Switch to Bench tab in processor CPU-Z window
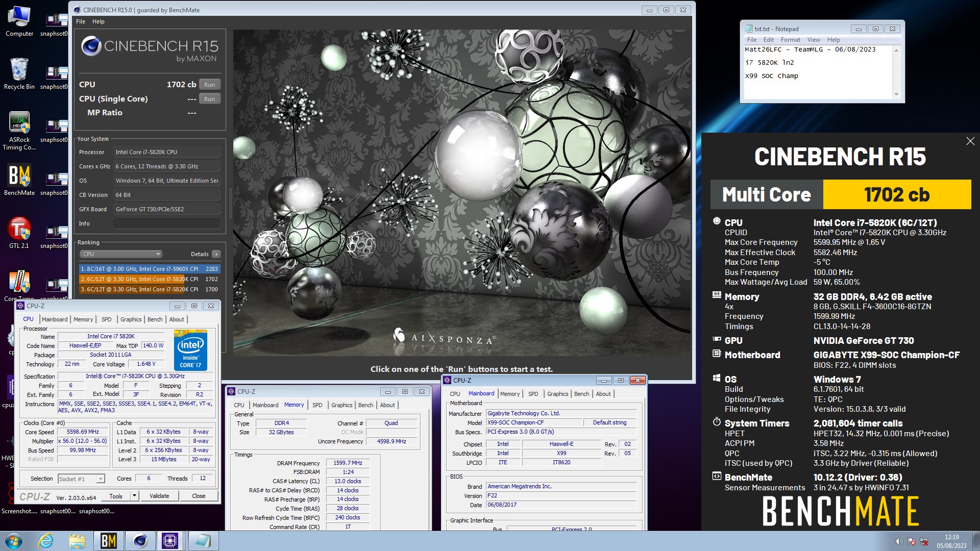Viewport: 980px width, 551px height. 155,319
